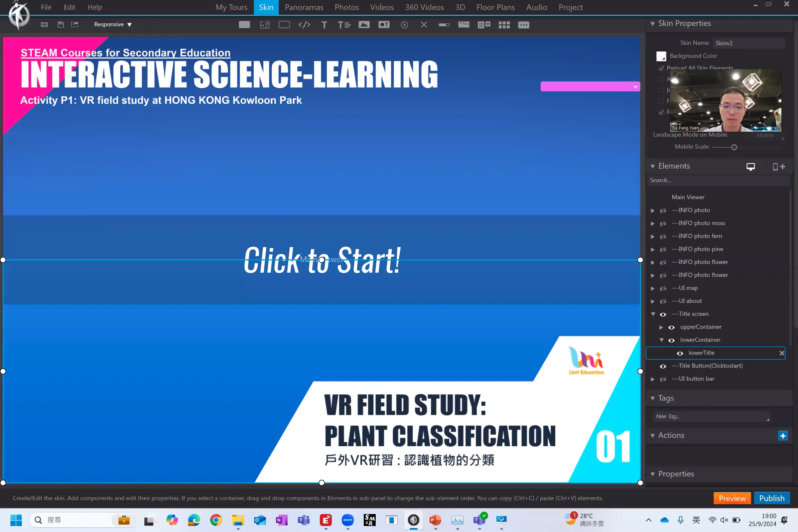The height and width of the screenshot is (532, 798).
Task: Hide the Title screen layer
Action: 663,314
